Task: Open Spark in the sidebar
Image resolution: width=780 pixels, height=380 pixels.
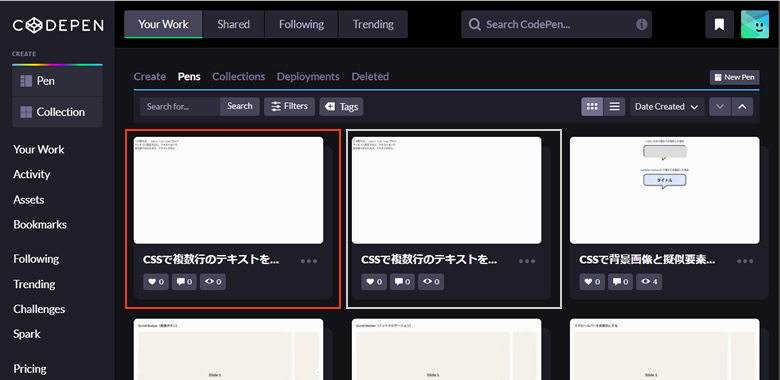Action: pyautogui.click(x=27, y=334)
